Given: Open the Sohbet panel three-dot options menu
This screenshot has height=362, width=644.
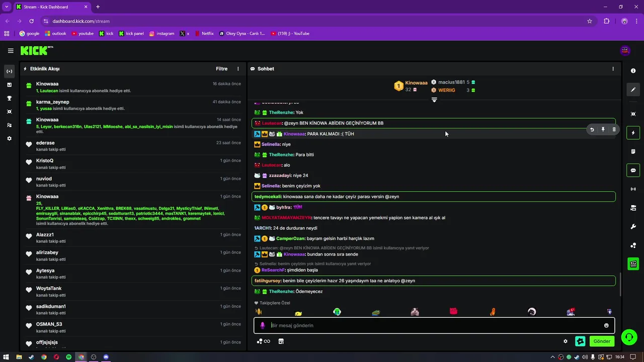Looking at the screenshot, I should pyautogui.click(x=613, y=69).
